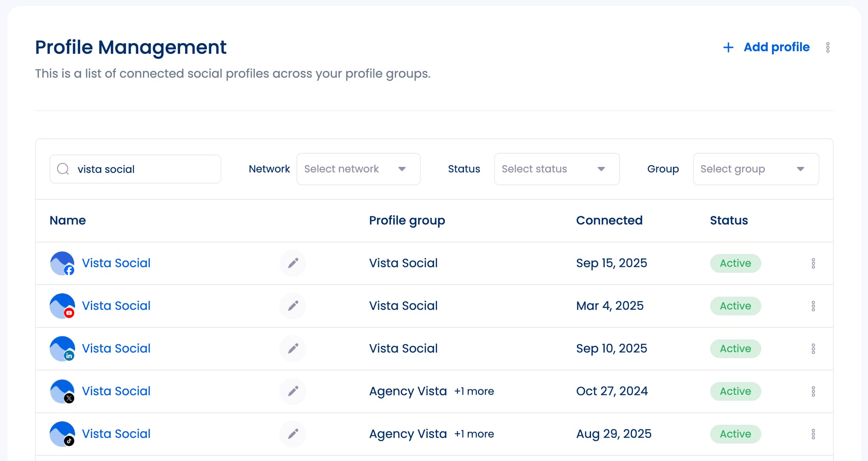Click the search magnifier icon
The image size is (868, 461).
[x=63, y=169]
